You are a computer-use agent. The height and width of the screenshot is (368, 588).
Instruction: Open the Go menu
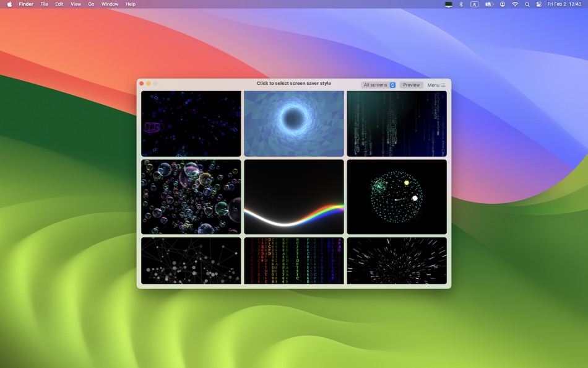pos(91,4)
